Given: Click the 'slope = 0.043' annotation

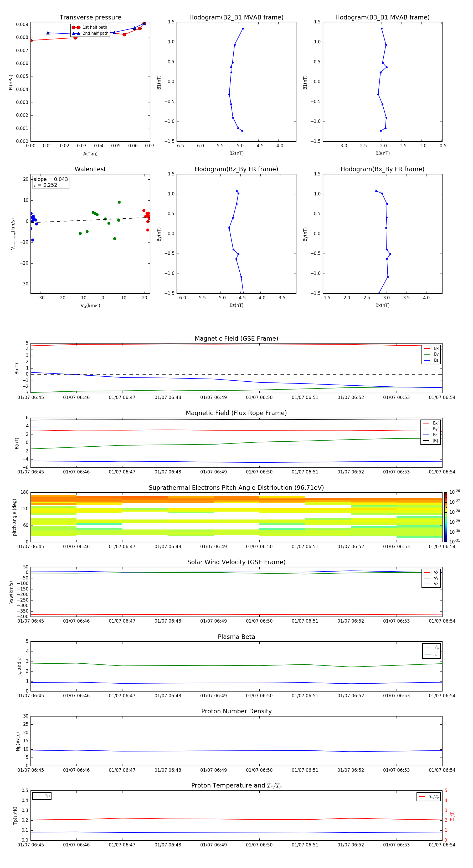Looking at the screenshot, I should (x=51, y=179).
